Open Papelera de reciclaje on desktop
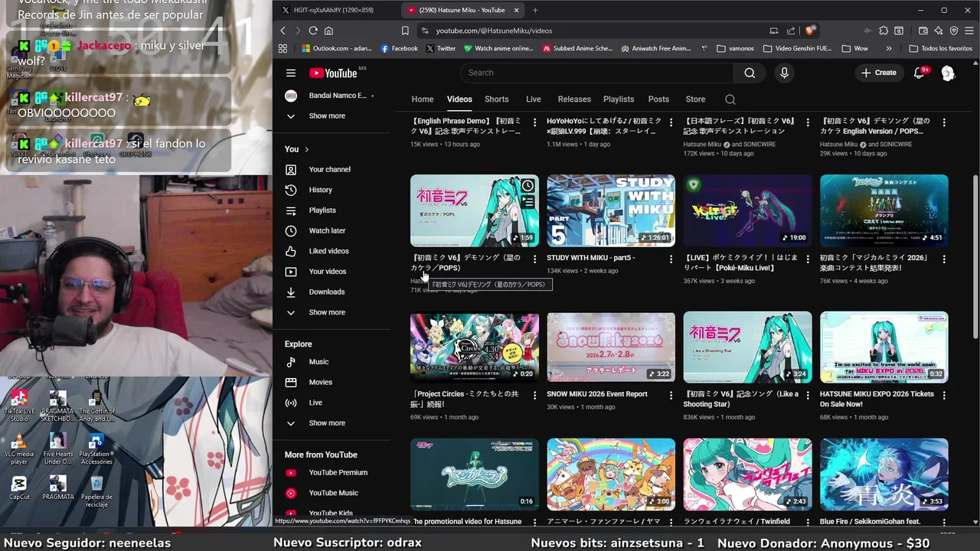The image size is (980, 551). (96, 491)
